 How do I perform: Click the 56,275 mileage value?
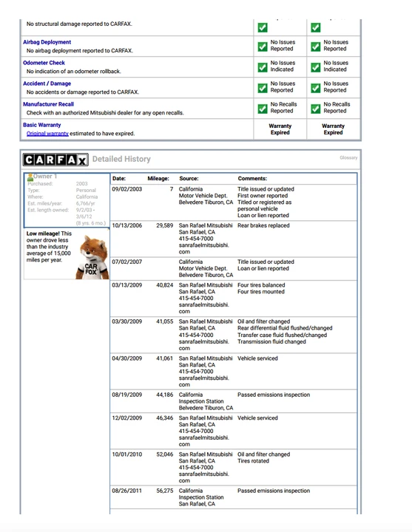(x=165, y=491)
